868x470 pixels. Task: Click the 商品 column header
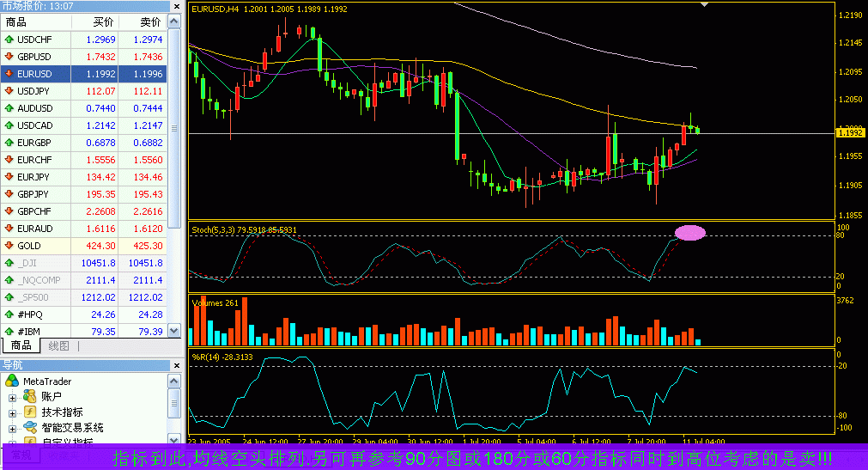coord(36,22)
